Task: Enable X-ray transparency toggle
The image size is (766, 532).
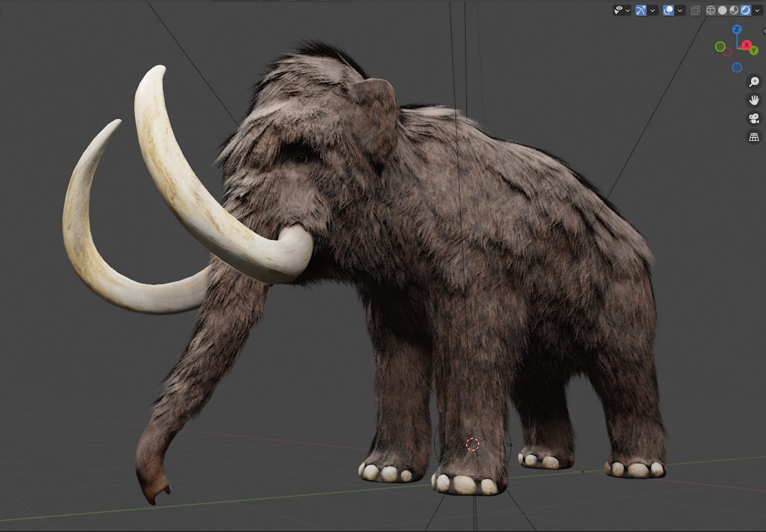Action: (x=695, y=10)
